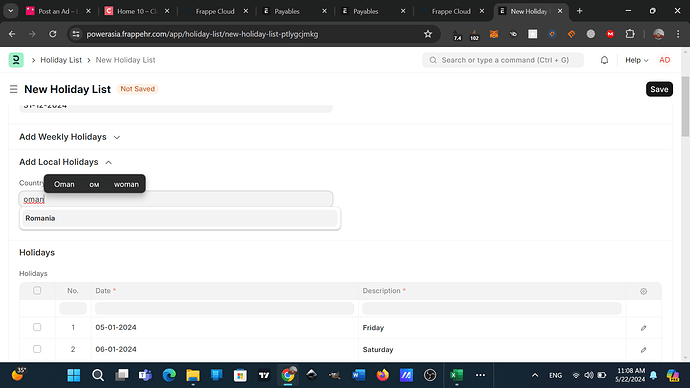Check the row 2 06-01-2024 checkbox
Viewport: 690px width, 388px height.
click(37, 349)
